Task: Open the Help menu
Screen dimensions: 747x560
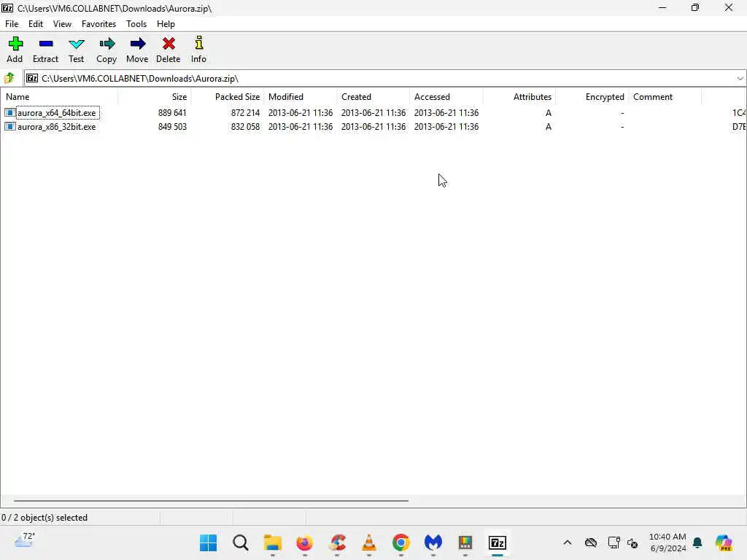Action: (166, 24)
